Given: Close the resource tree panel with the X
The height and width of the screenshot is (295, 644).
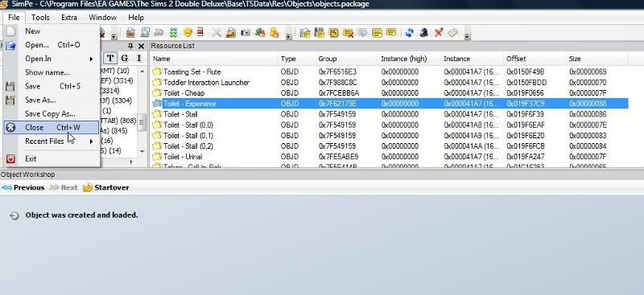Looking at the screenshot, I should [x=141, y=46].
